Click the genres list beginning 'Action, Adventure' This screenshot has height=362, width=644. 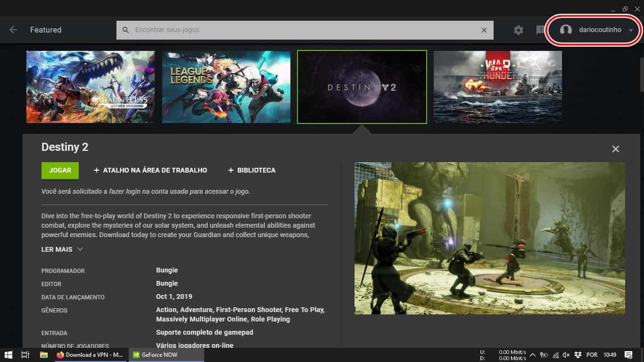tap(240, 314)
